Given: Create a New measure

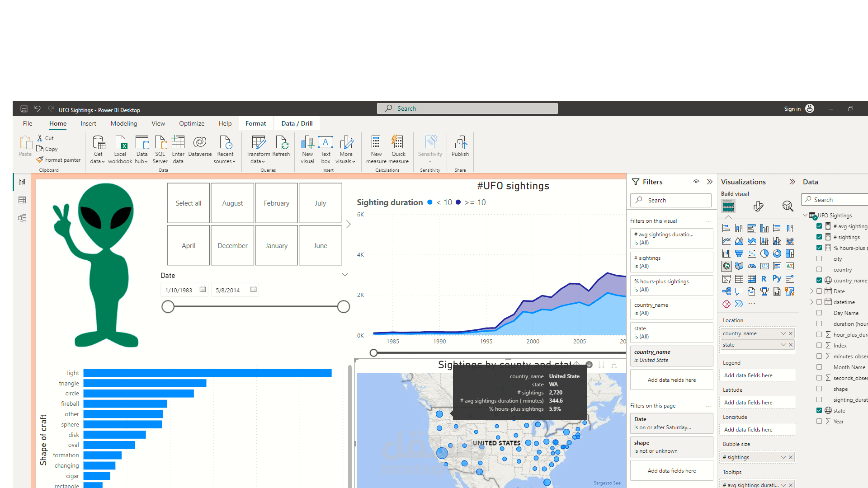Looking at the screenshot, I should (x=376, y=149).
